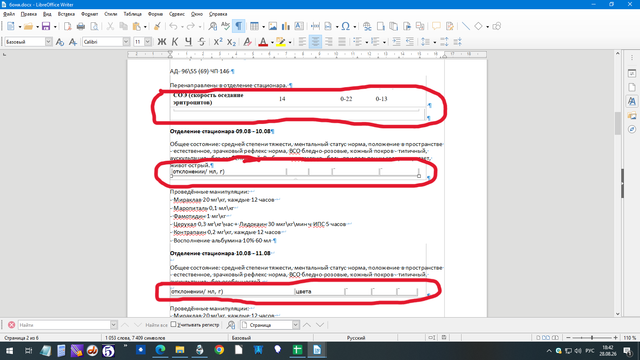Click the Print icon
Image resolution: width=640 pixels, height=360 pixels.
(x=81, y=27)
